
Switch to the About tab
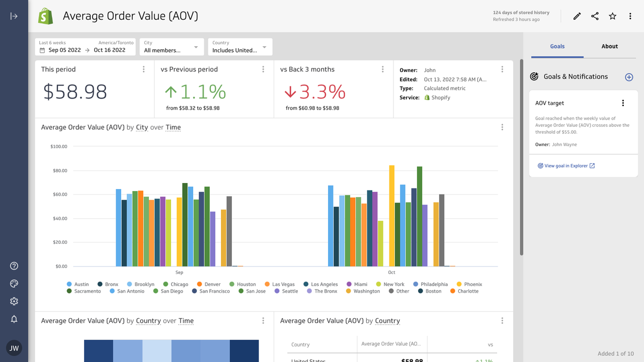point(609,46)
